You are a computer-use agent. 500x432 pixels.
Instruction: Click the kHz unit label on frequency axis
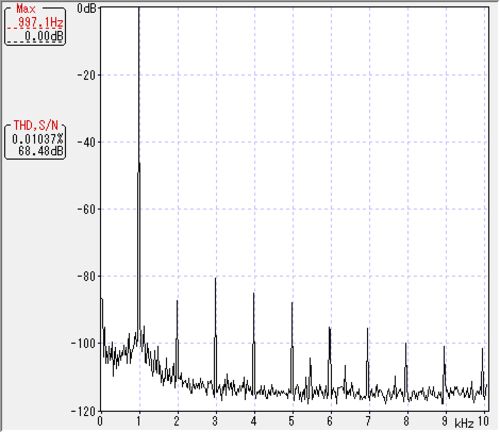pyautogui.click(x=464, y=424)
